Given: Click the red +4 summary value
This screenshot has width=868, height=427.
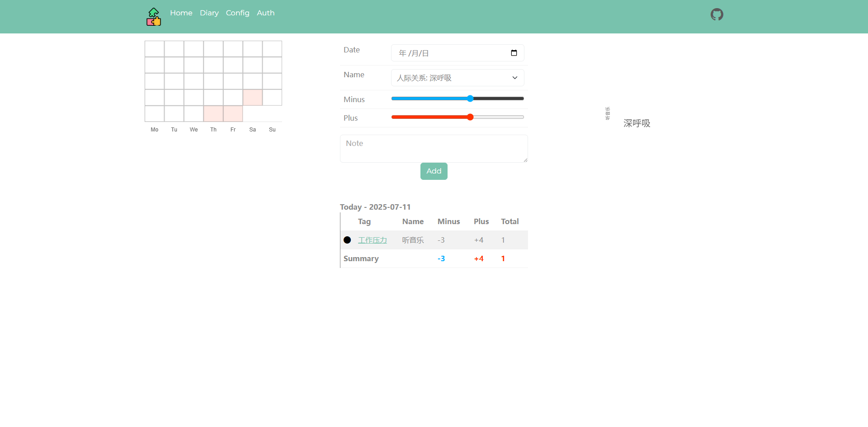Looking at the screenshot, I should pyautogui.click(x=479, y=258).
